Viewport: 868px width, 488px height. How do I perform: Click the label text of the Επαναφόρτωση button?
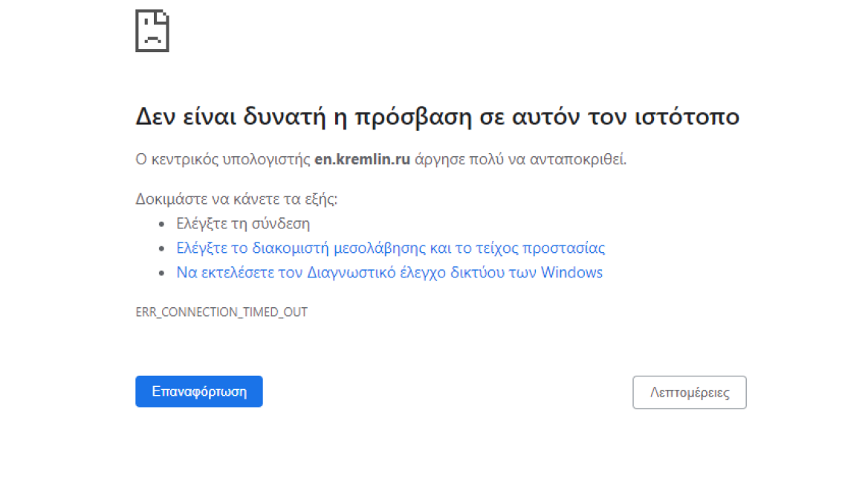point(198,391)
